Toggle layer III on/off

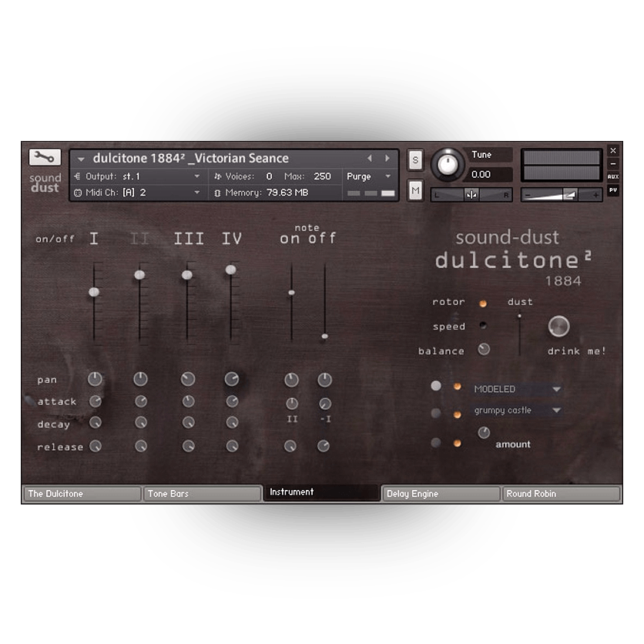point(189,238)
